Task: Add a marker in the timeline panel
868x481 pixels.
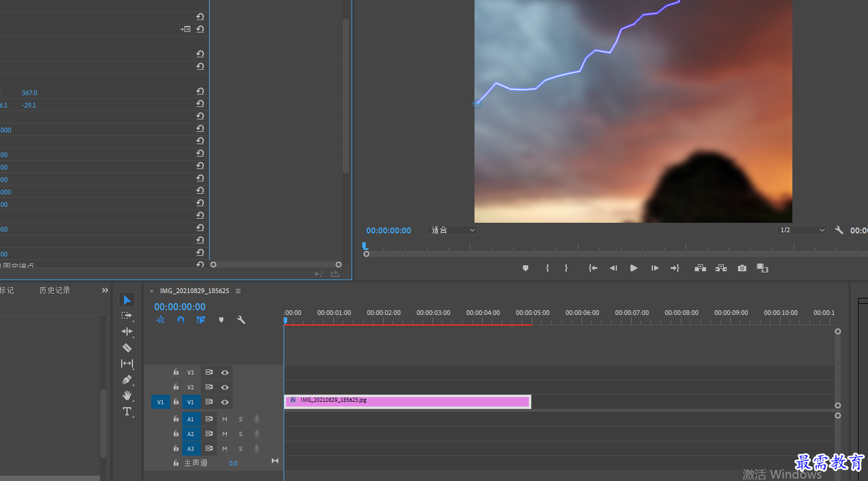Action: tap(221, 320)
